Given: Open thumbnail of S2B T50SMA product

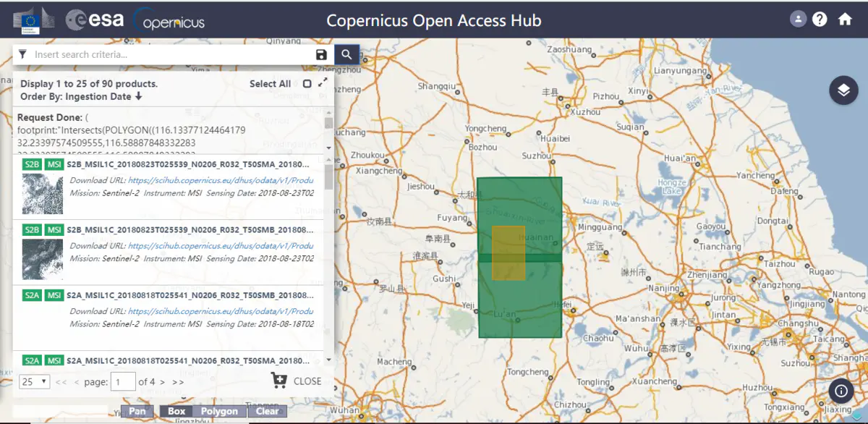Looking at the screenshot, I should [x=42, y=193].
